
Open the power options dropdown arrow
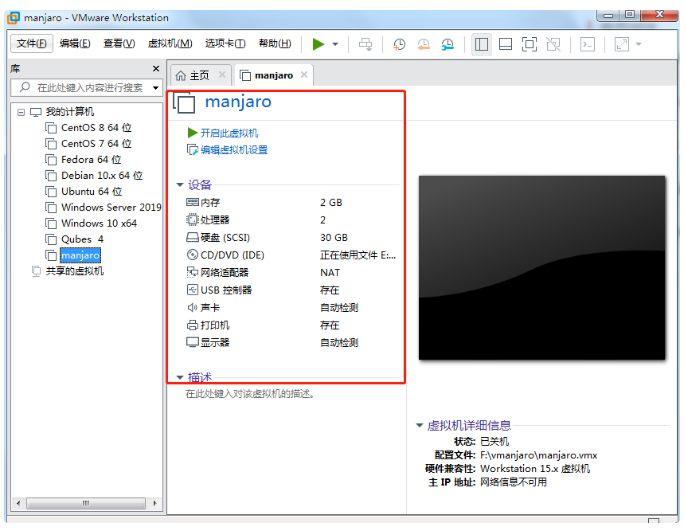tap(335, 44)
